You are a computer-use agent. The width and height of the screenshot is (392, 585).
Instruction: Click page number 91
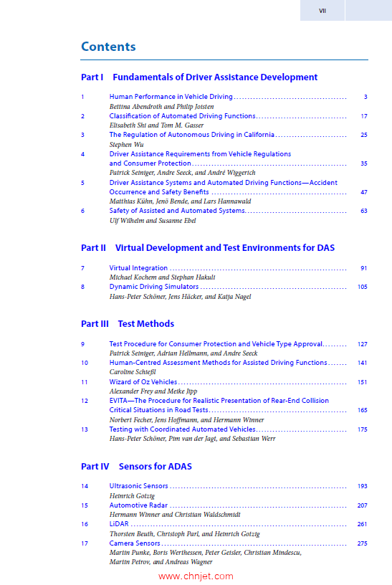click(x=364, y=268)
